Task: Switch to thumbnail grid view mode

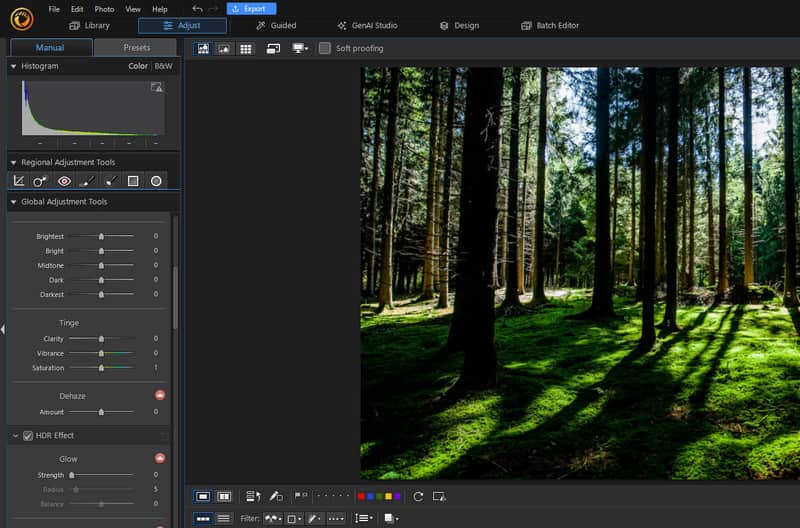Action: (246, 48)
